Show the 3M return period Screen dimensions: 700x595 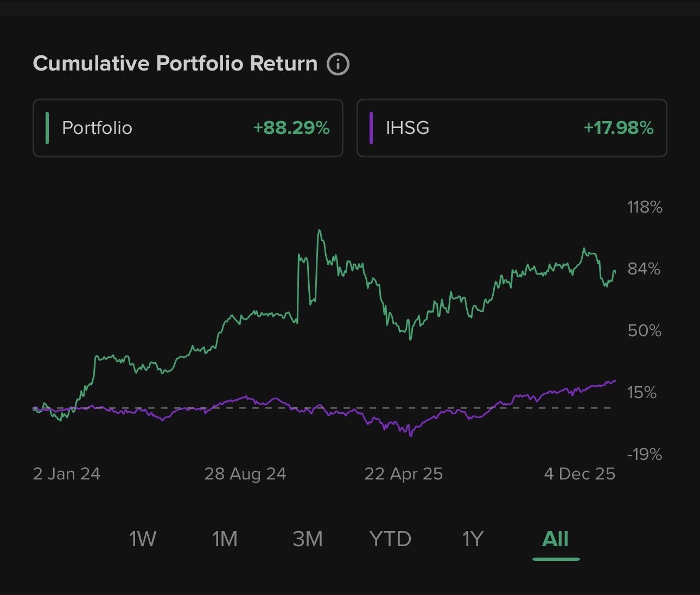click(x=308, y=539)
